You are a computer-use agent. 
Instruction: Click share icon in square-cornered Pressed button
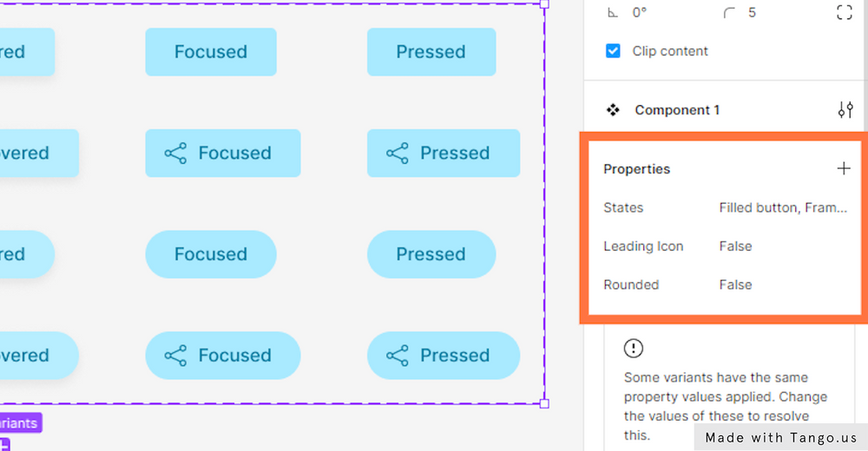click(398, 154)
